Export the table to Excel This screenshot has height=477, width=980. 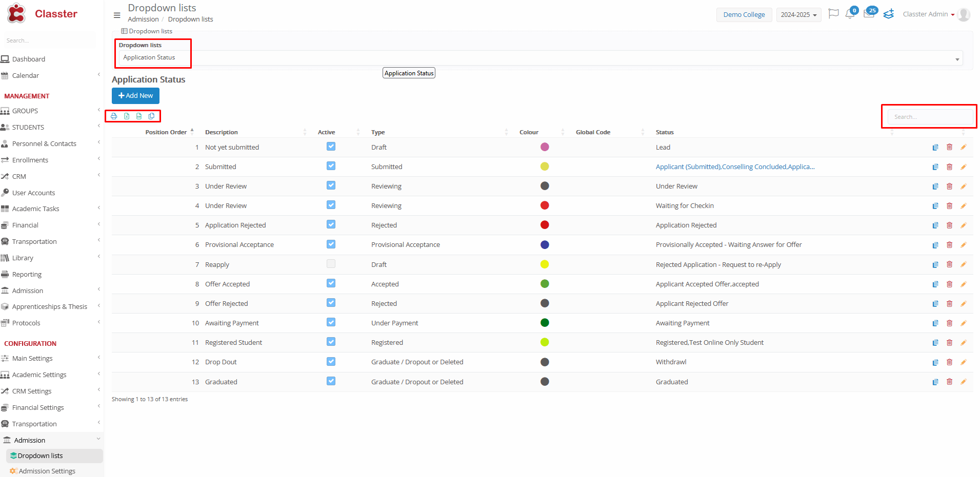(x=127, y=116)
